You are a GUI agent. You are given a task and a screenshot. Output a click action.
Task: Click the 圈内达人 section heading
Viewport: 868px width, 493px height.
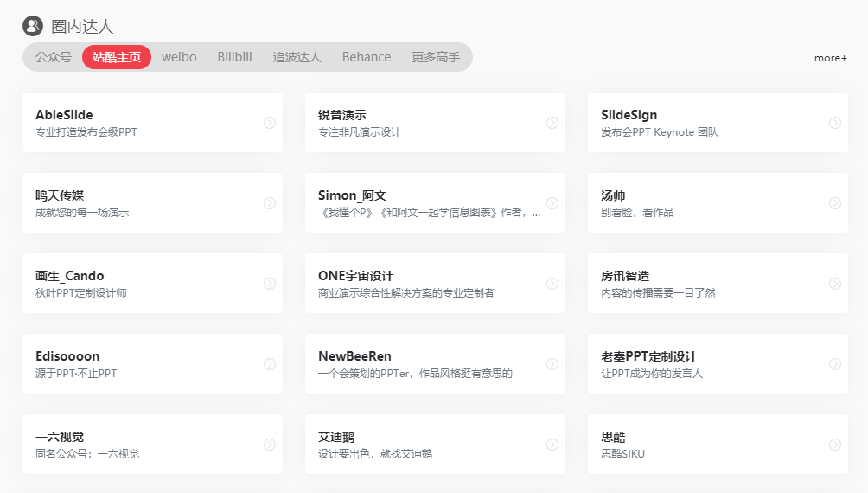(x=82, y=26)
